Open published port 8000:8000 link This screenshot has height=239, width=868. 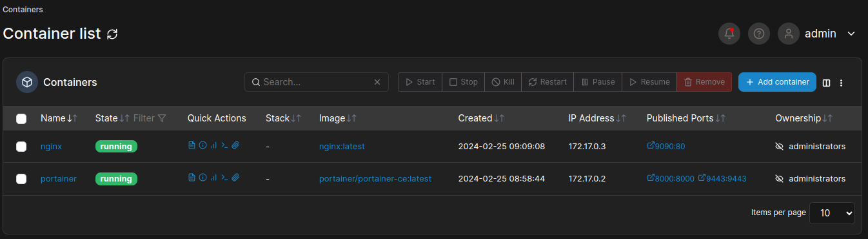click(671, 179)
